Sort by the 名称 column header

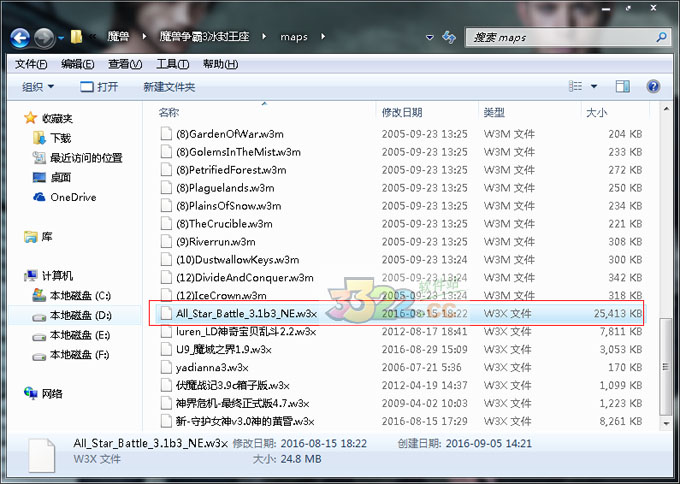[168, 113]
